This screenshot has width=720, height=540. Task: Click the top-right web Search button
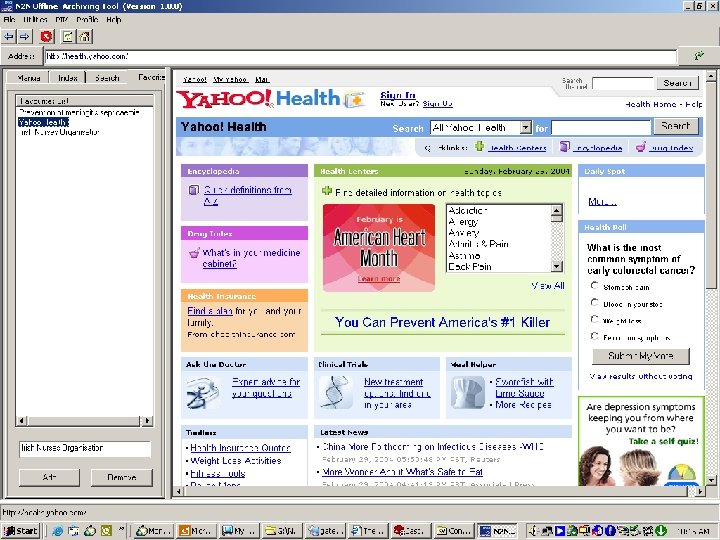pos(677,83)
